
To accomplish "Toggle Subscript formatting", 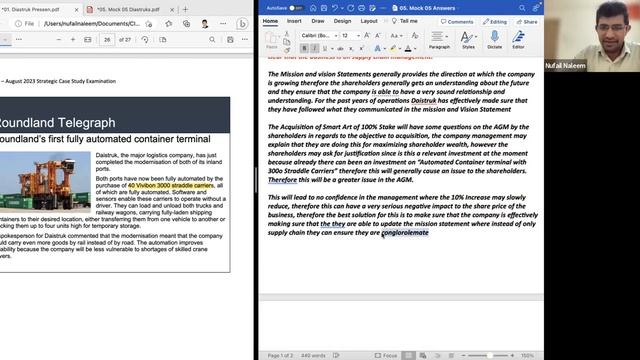I will point(351,49).
